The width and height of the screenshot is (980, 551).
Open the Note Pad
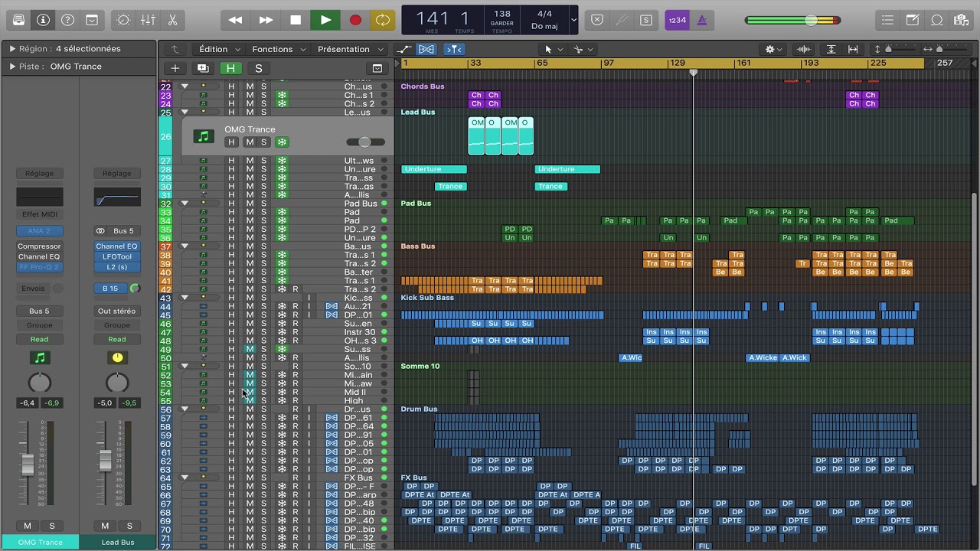coord(913,20)
